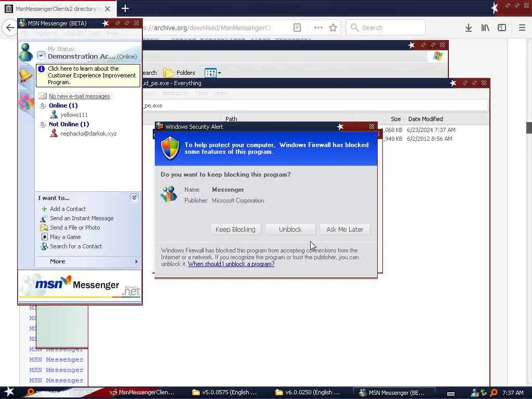Click the Customer Experience Improvement Program notice
The width and height of the screenshot is (532, 399).
pos(88,75)
